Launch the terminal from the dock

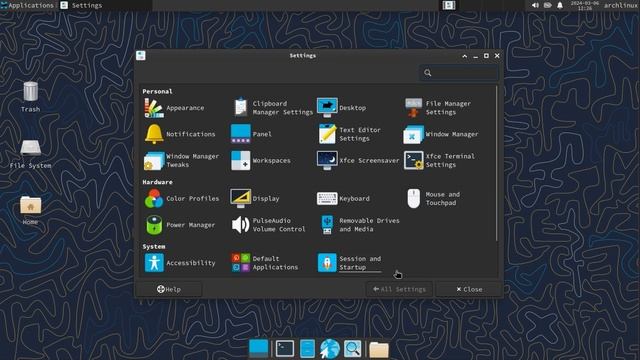tap(284, 349)
